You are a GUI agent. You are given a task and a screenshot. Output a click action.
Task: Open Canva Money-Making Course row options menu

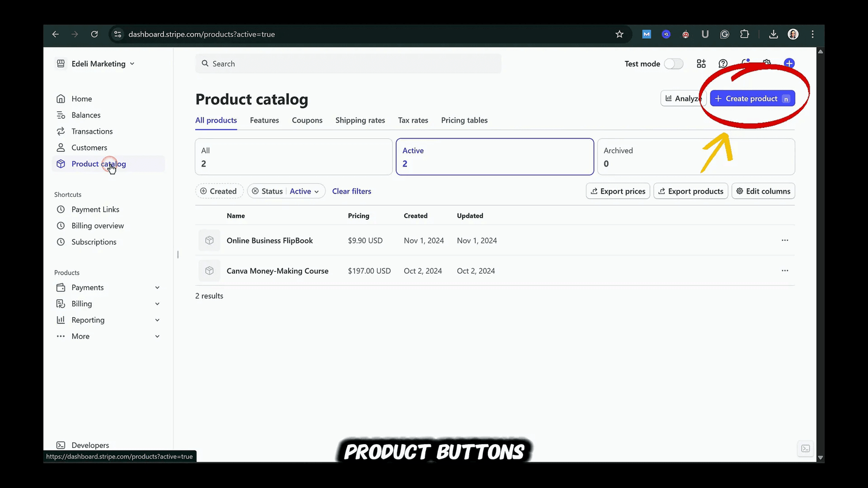coord(785,271)
